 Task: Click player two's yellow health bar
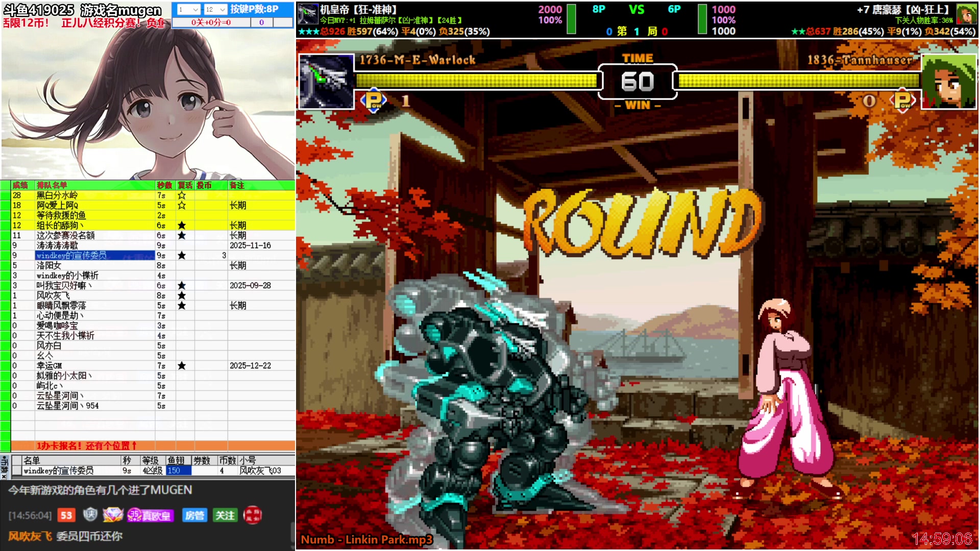(x=799, y=81)
